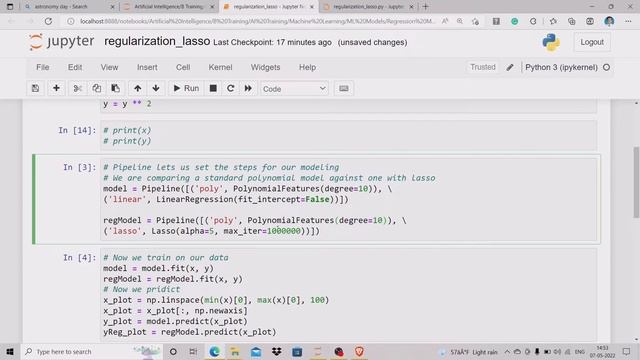Show hidden system tray icons chevron

pos(507,351)
